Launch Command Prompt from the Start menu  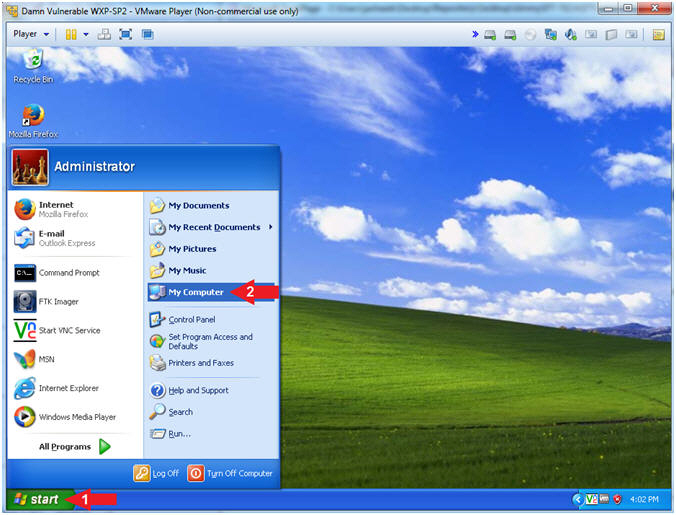click(x=56, y=273)
